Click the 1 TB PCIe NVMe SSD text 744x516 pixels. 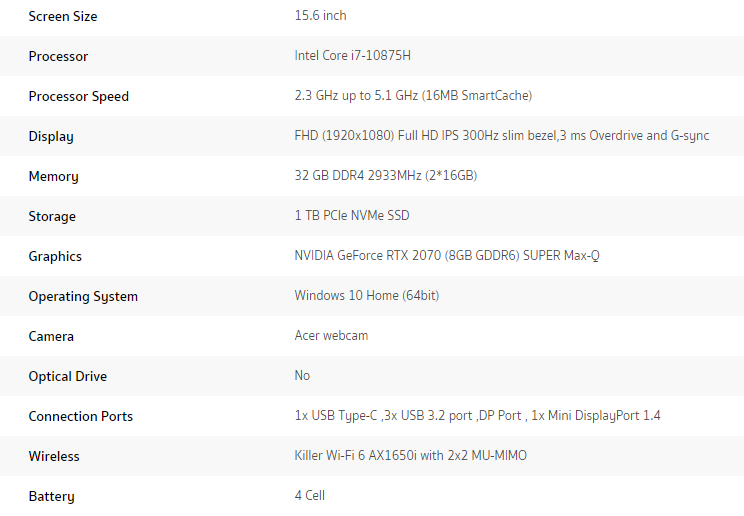(x=352, y=216)
